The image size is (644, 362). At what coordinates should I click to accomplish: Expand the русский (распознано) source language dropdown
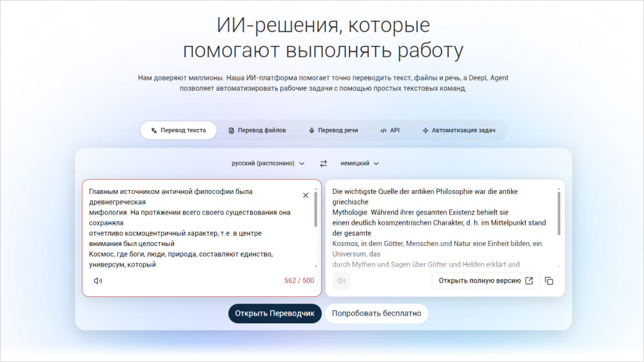click(x=268, y=164)
